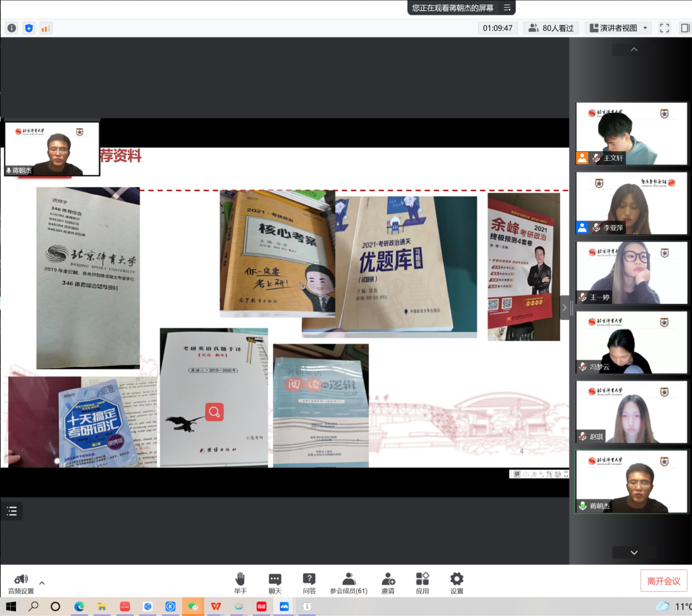Viewport: 692px width, 616px height.
Task: Select 冯梦云 video thumbnail
Action: tap(632, 342)
